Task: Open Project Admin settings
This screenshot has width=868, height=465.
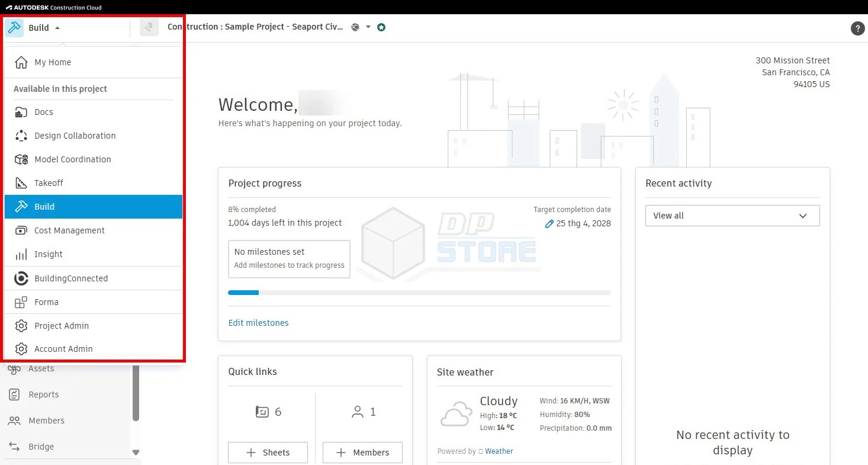Action: pyautogui.click(x=94, y=326)
